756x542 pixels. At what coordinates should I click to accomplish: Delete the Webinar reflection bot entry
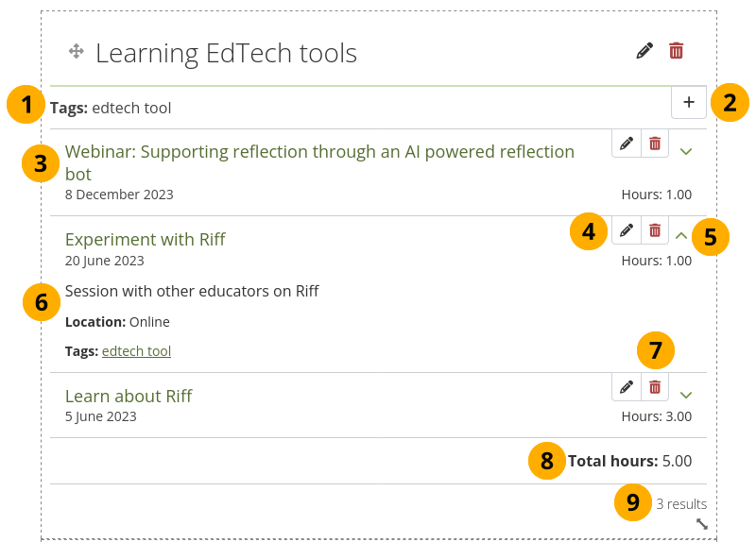[655, 144]
